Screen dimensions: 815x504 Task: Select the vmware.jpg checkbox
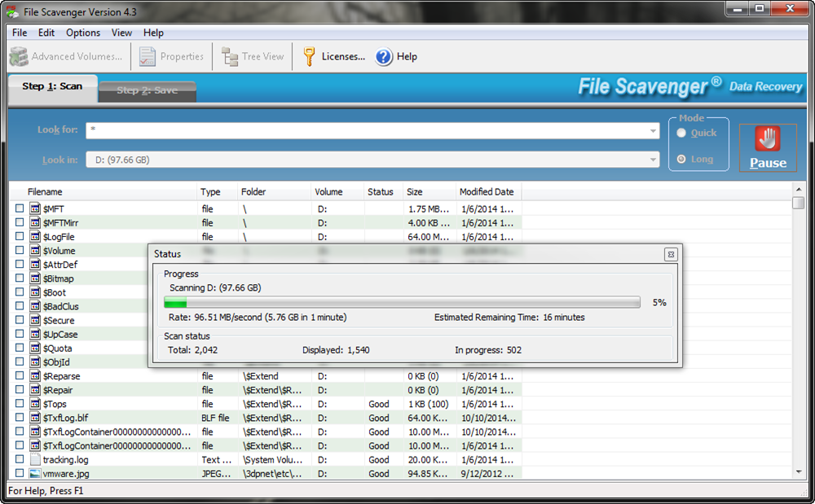pos(20,473)
